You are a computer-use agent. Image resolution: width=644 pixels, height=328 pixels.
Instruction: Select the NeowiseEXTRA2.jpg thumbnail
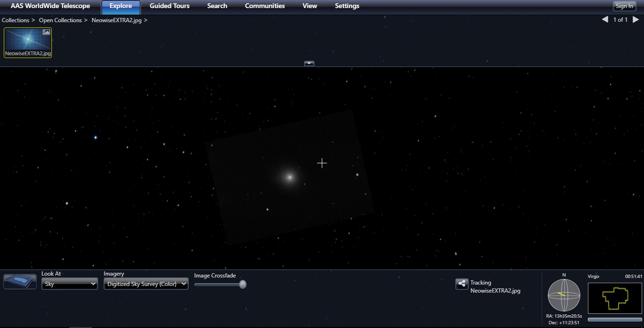28,42
